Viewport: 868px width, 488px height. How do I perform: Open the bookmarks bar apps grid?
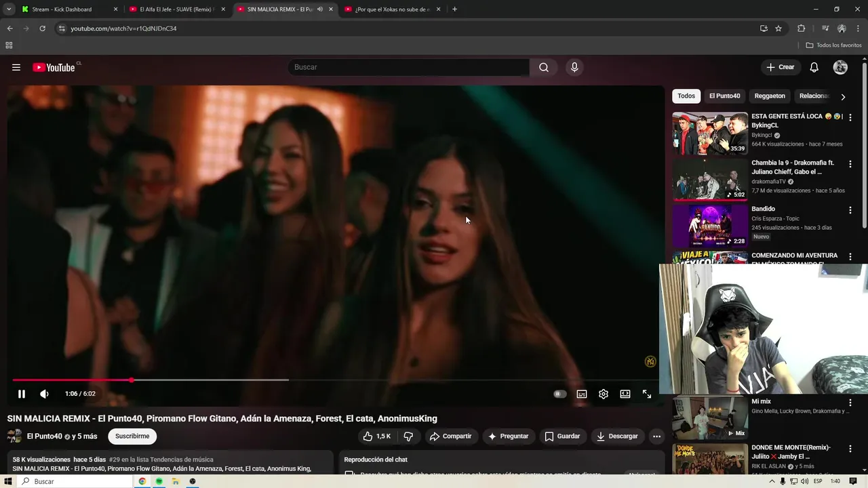pyautogui.click(x=9, y=45)
